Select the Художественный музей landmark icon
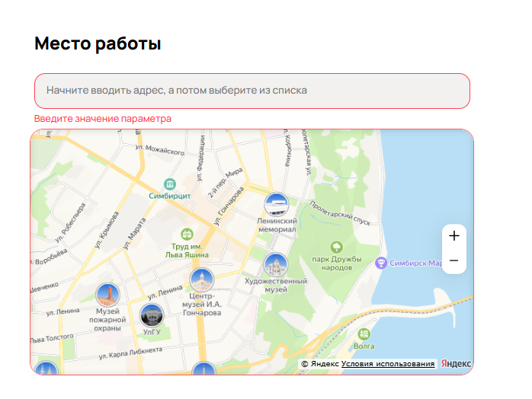 (x=276, y=265)
